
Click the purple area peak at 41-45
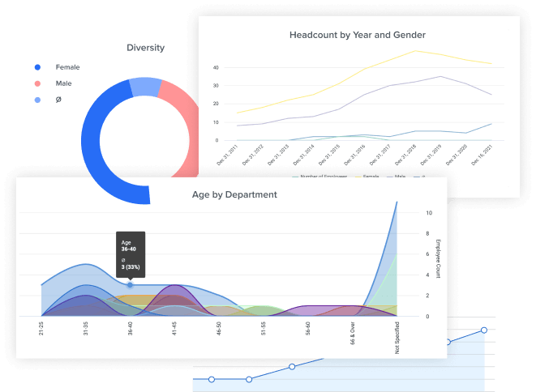point(174,286)
